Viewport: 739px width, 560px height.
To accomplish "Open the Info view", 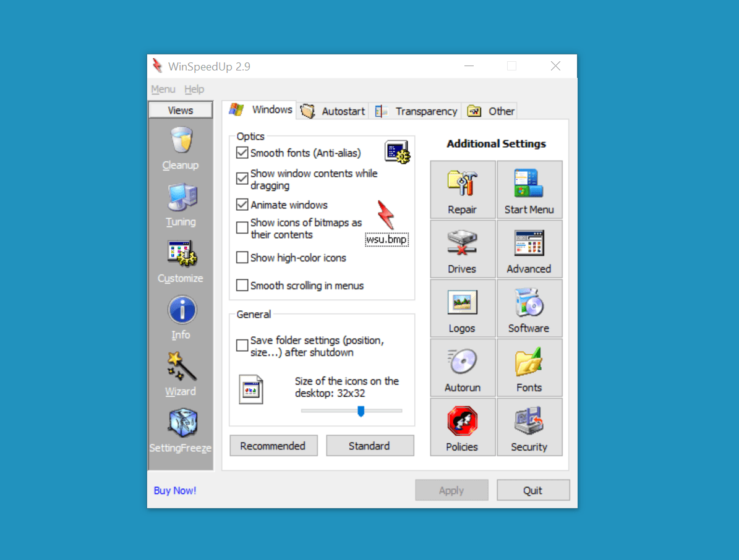I will click(x=181, y=318).
